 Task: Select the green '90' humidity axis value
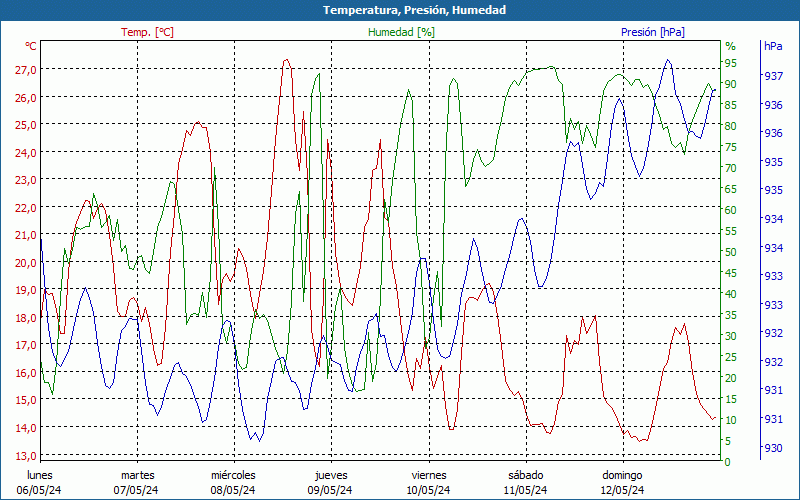click(x=731, y=84)
